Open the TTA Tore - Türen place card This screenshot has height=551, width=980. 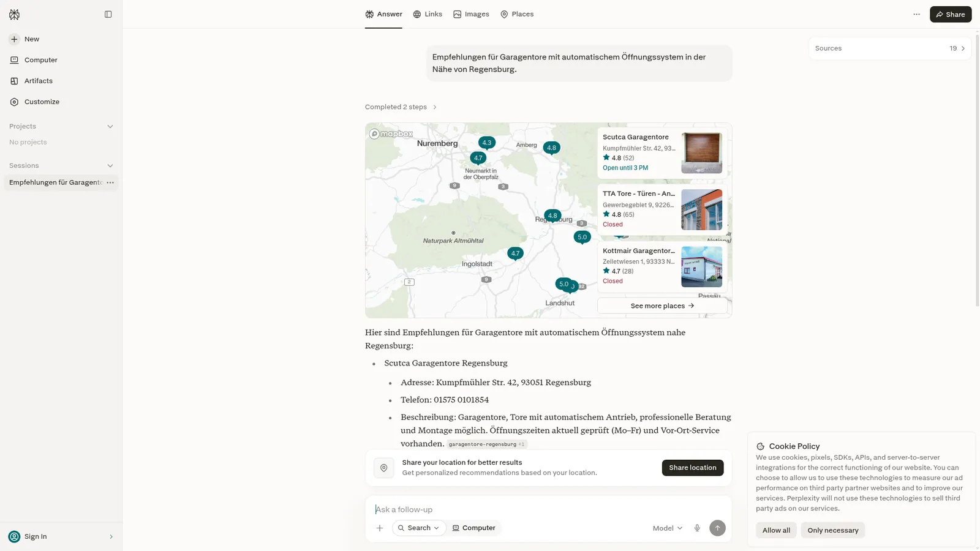(x=662, y=209)
